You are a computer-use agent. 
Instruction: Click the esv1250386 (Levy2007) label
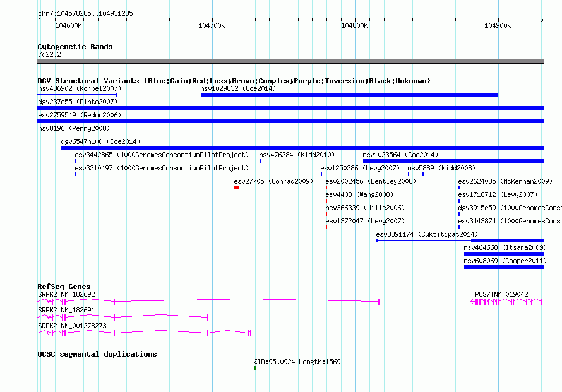coord(360,168)
